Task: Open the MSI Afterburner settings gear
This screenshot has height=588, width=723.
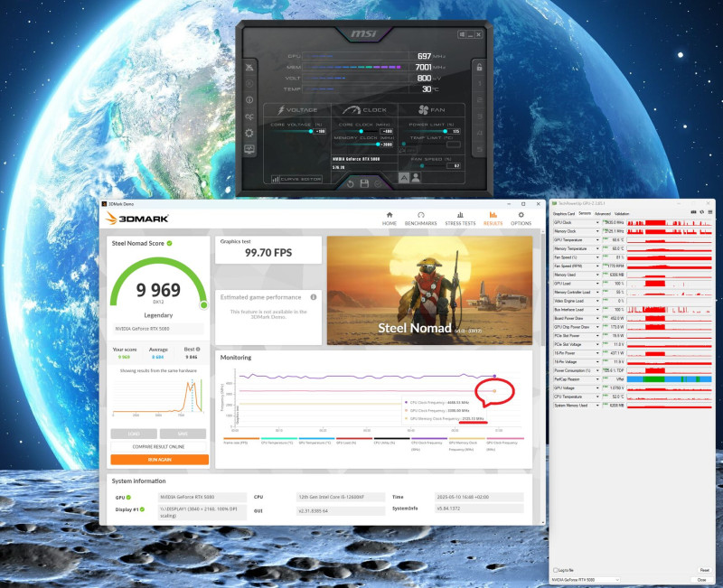Action: (x=249, y=133)
